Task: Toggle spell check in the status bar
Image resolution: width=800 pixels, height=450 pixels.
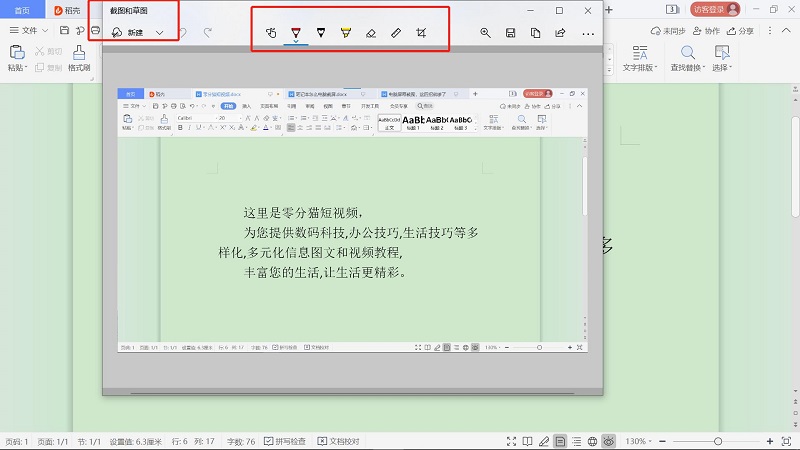Action: tap(287, 441)
